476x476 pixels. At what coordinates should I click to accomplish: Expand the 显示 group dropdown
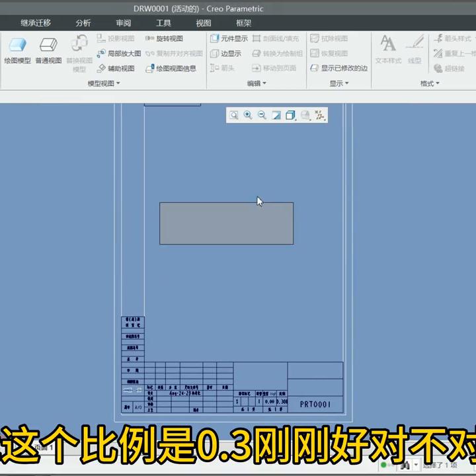point(339,83)
